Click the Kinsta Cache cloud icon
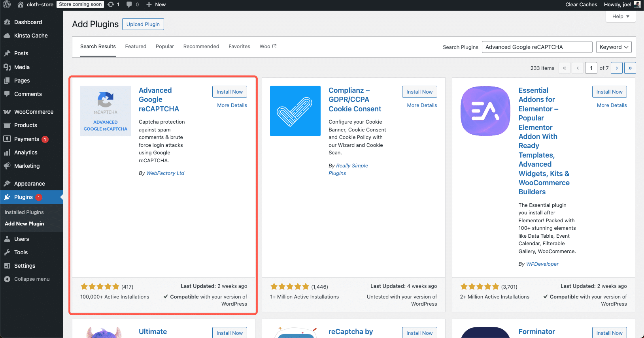644x338 pixels. 7,36
